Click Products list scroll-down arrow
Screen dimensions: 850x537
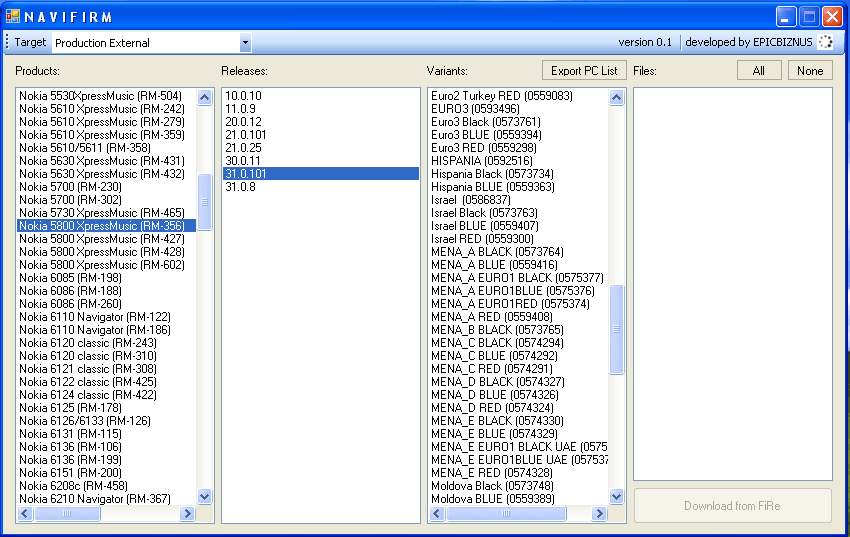(x=204, y=496)
